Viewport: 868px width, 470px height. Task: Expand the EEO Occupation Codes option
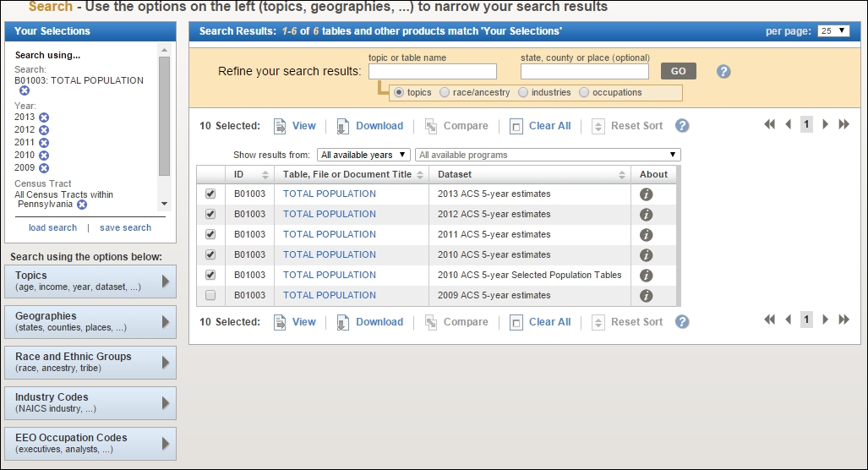point(90,444)
